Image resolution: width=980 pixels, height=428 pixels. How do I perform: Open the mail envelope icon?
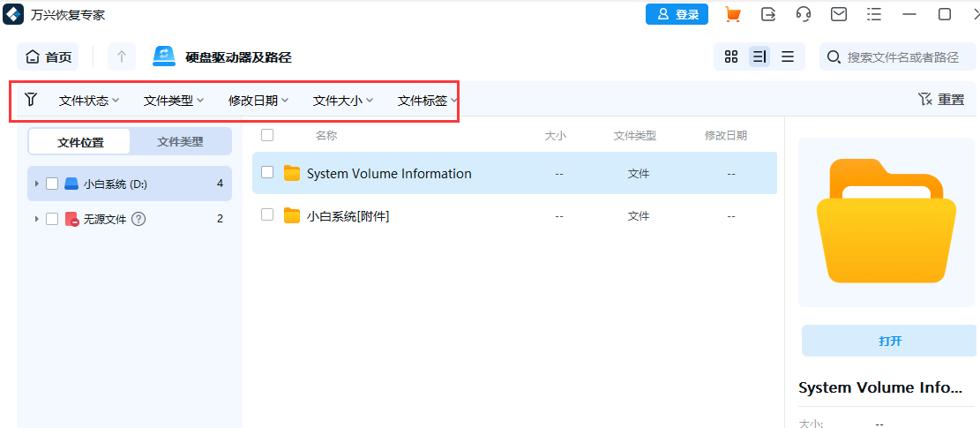pyautogui.click(x=839, y=14)
